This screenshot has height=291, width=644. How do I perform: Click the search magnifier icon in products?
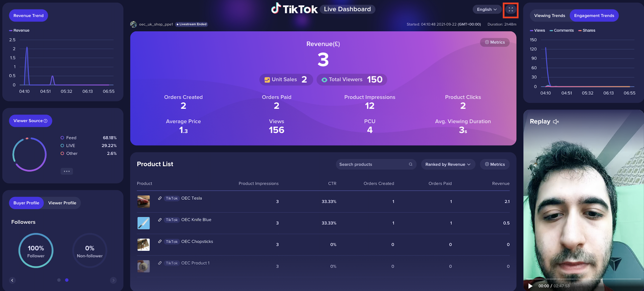coord(411,165)
